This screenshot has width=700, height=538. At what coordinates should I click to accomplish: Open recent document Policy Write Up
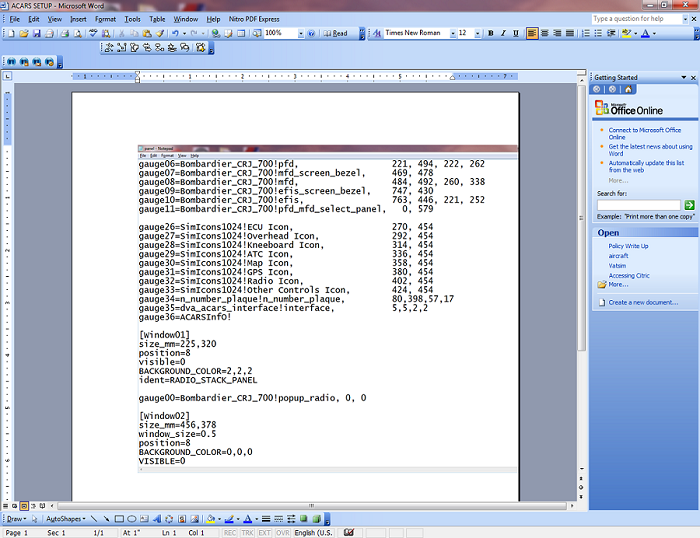pos(628,246)
